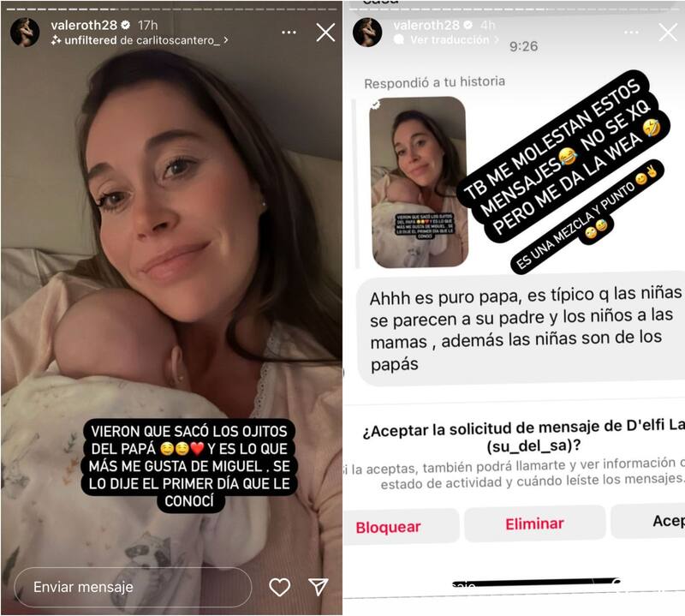
Task: Open the replied story thumbnail
Action: (x=419, y=182)
